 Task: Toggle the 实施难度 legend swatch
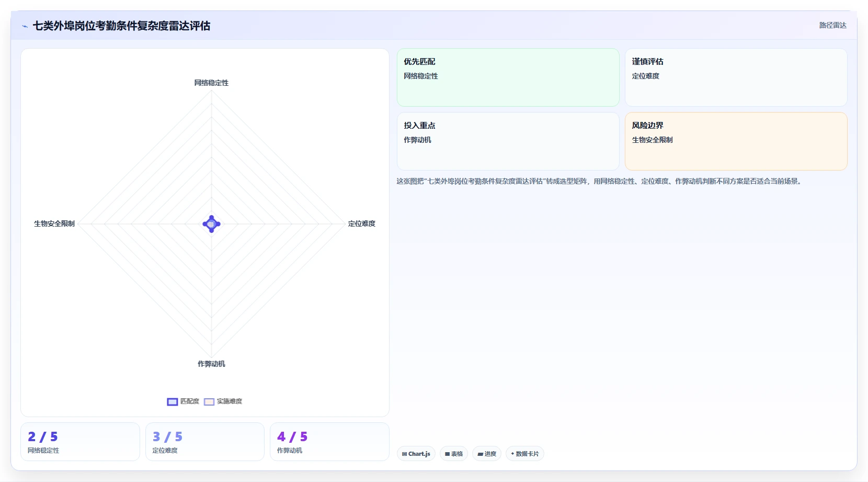209,402
